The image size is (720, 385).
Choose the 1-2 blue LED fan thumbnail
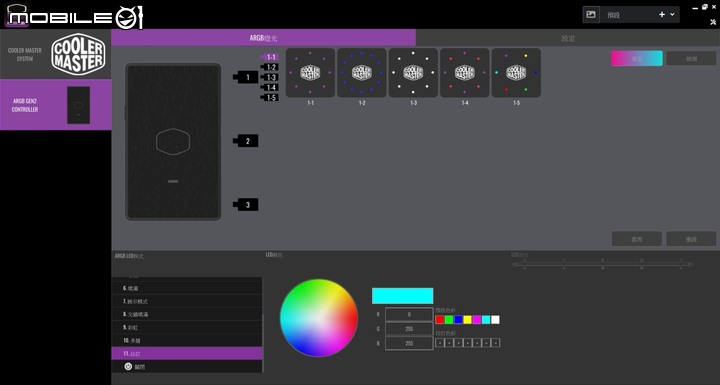[362, 73]
